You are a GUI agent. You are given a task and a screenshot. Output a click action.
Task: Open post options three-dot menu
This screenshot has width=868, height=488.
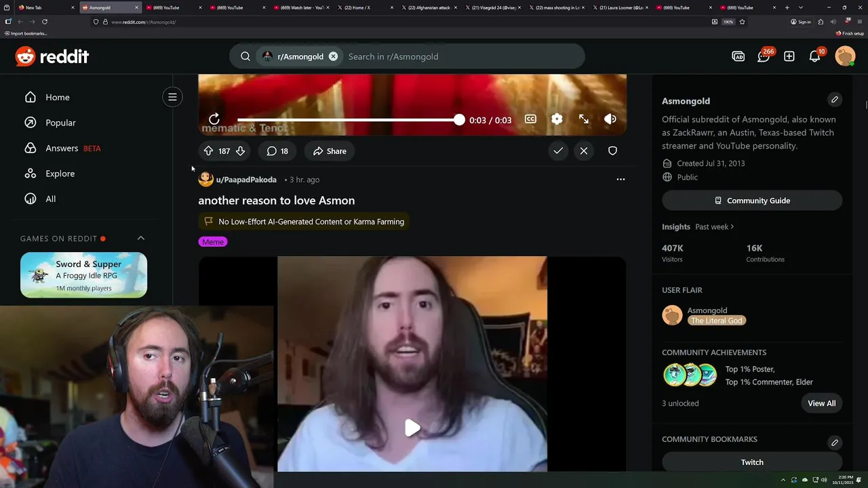click(620, 180)
